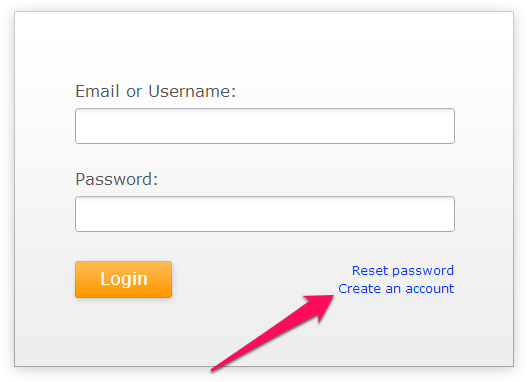Select the text box under Password label

[265, 214]
